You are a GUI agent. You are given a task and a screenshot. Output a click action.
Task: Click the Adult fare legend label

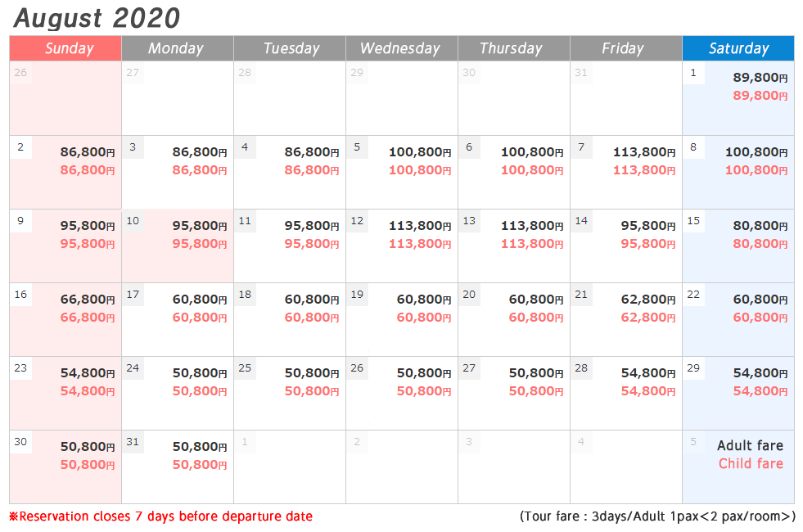point(751,445)
